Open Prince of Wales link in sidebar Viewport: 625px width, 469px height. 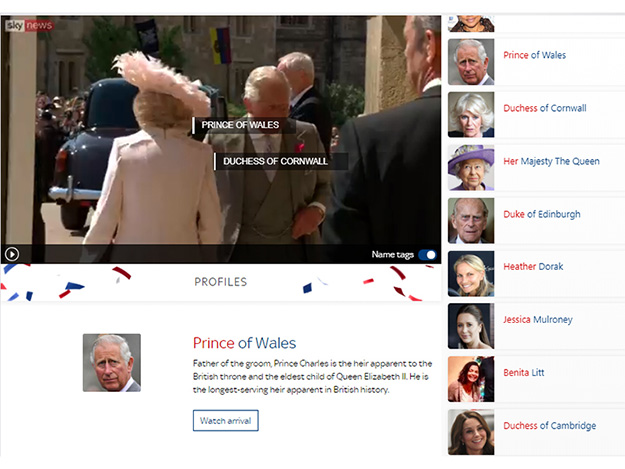(x=534, y=55)
